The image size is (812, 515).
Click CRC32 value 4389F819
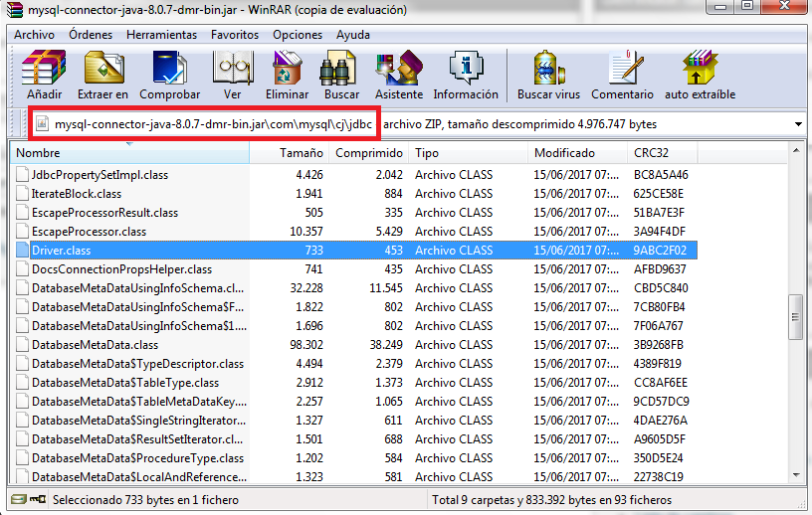[x=657, y=364]
